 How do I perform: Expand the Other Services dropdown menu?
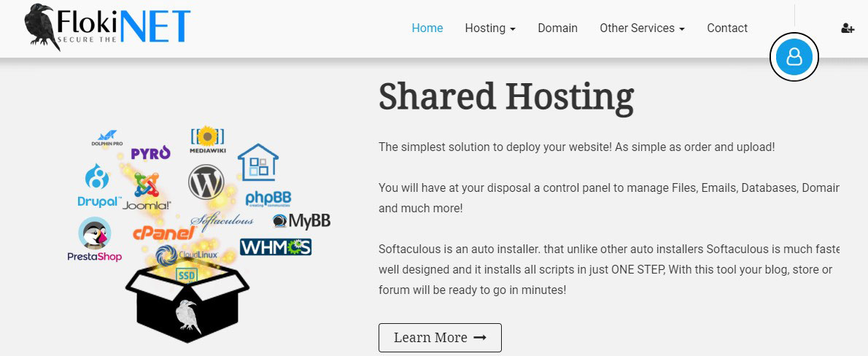(x=642, y=28)
